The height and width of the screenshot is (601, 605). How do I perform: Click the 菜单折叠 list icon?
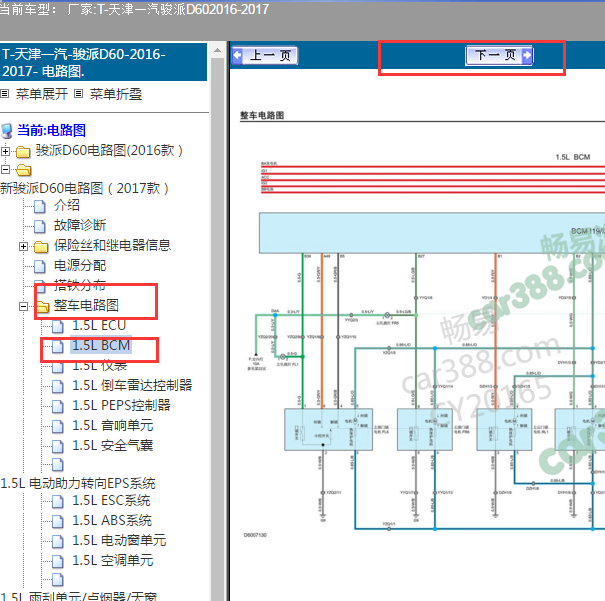click(78, 94)
